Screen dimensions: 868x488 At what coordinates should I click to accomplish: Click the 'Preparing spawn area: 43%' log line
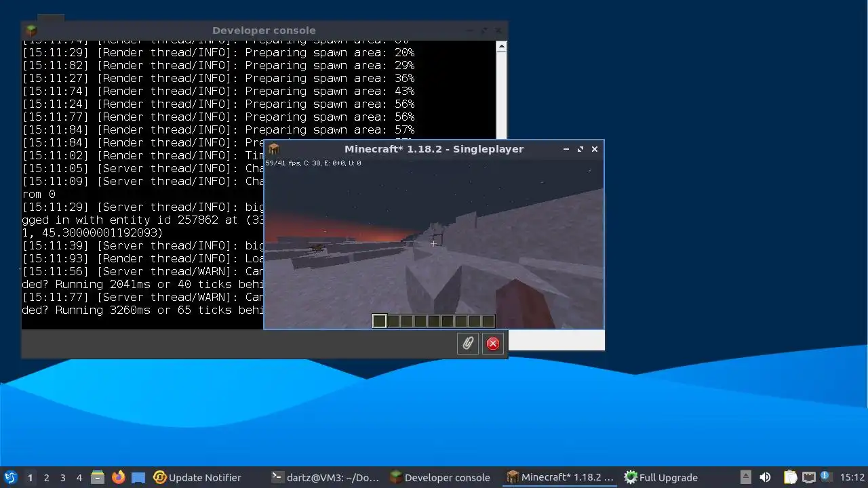218,91
